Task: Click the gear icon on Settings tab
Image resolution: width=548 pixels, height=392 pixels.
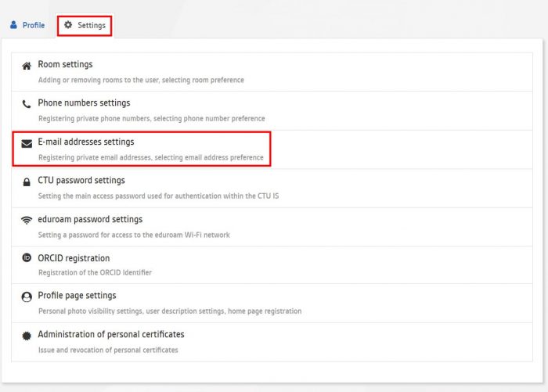Action: [68, 25]
